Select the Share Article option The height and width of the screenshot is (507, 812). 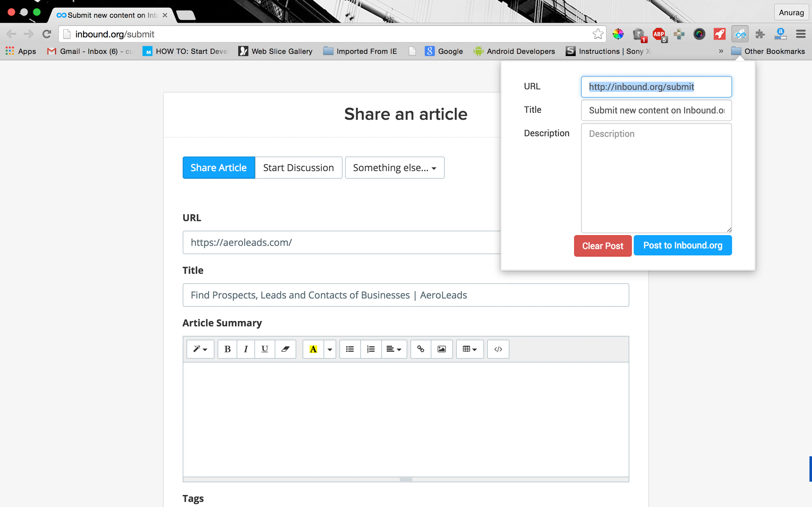point(219,167)
